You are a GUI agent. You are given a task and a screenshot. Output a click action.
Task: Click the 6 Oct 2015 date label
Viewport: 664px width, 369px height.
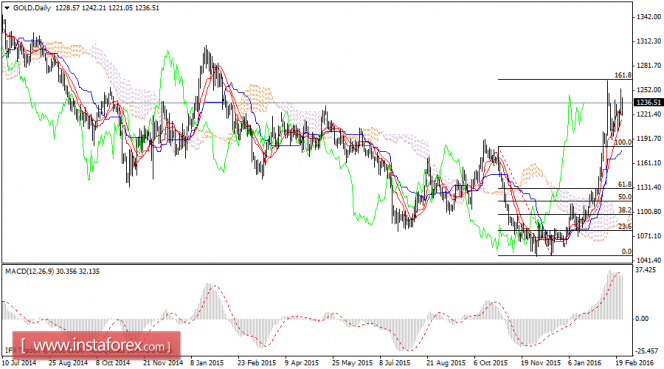(490, 363)
